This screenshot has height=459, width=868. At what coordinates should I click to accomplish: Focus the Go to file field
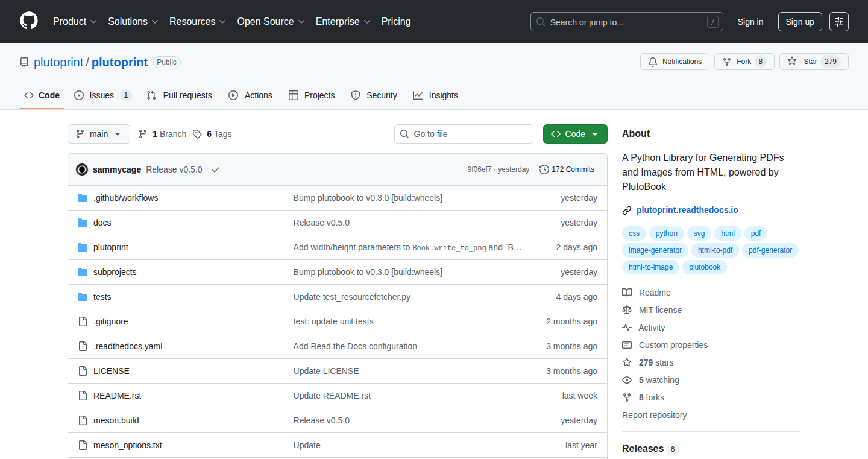(x=464, y=134)
